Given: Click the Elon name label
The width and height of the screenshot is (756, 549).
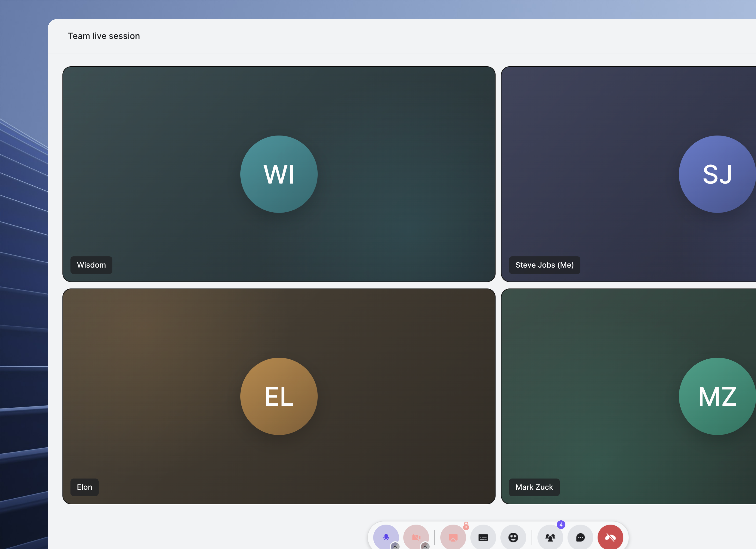Looking at the screenshot, I should (85, 487).
